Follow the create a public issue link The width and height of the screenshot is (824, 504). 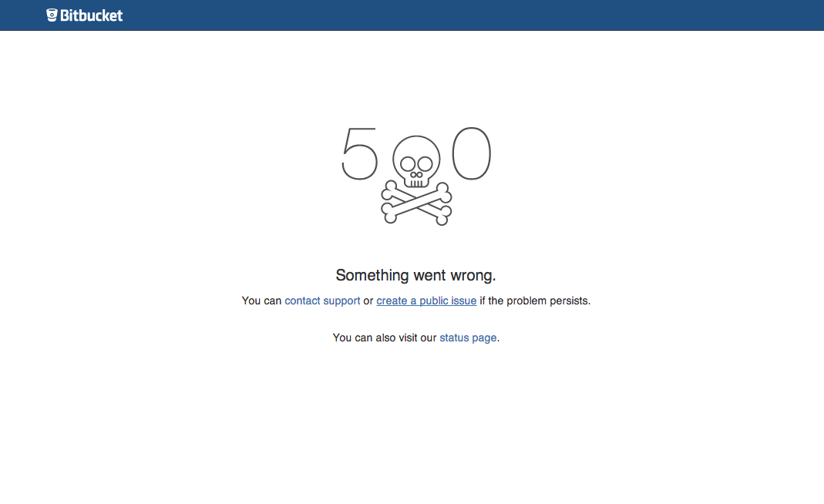[426, 301]
